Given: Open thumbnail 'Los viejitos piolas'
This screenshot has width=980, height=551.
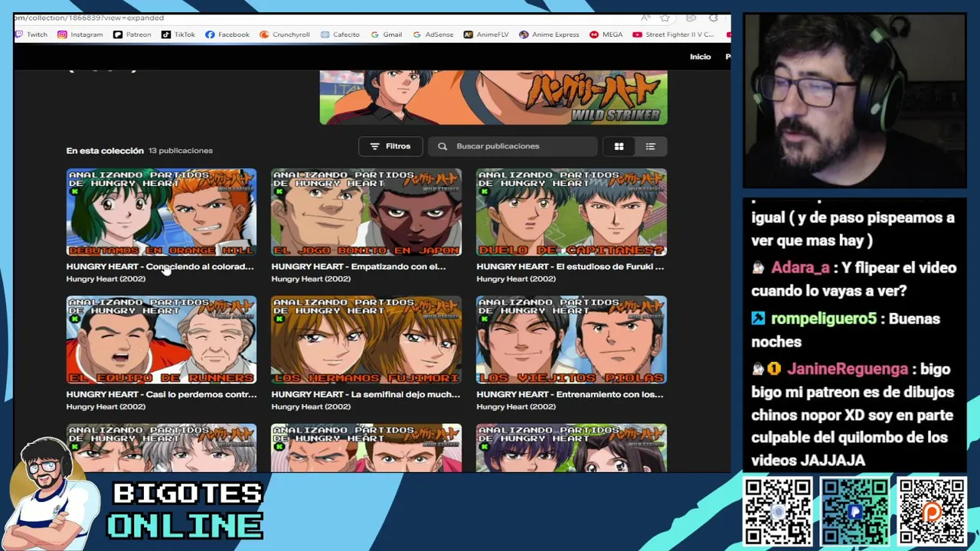Looking at the screenshot, I should point(571,340).
